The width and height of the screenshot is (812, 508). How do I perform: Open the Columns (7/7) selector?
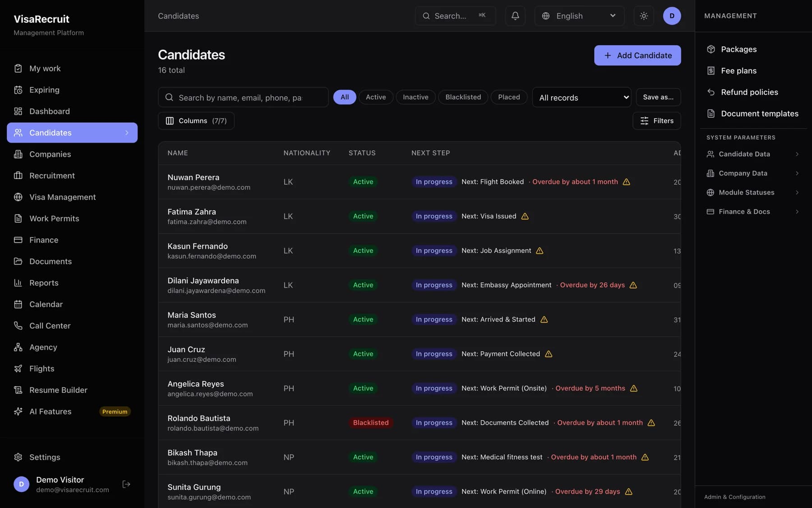click(196, 121)
